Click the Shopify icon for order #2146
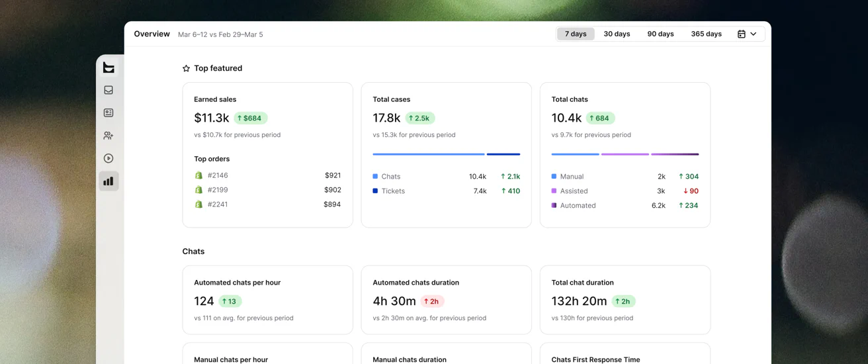 pos(198,175)
